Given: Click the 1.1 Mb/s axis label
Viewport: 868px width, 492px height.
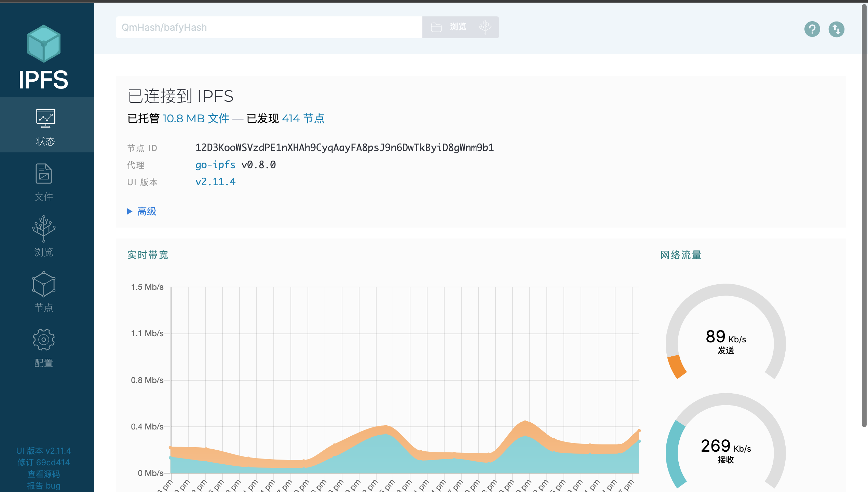Looking at the screenshot, I should tap(147, 333).
